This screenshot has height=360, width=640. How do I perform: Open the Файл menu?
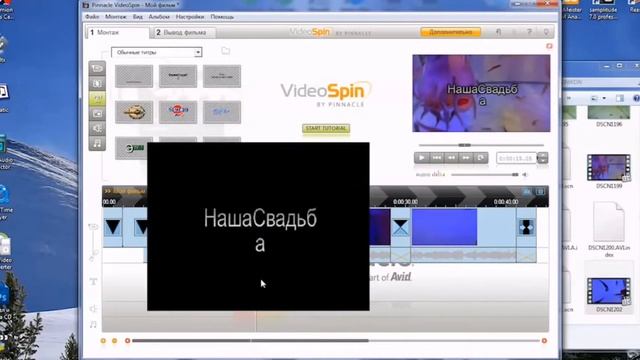coord(92,17)
